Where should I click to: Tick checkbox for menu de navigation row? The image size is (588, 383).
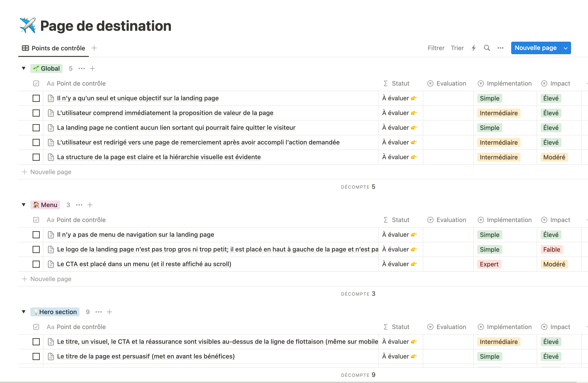click(36, 235)
